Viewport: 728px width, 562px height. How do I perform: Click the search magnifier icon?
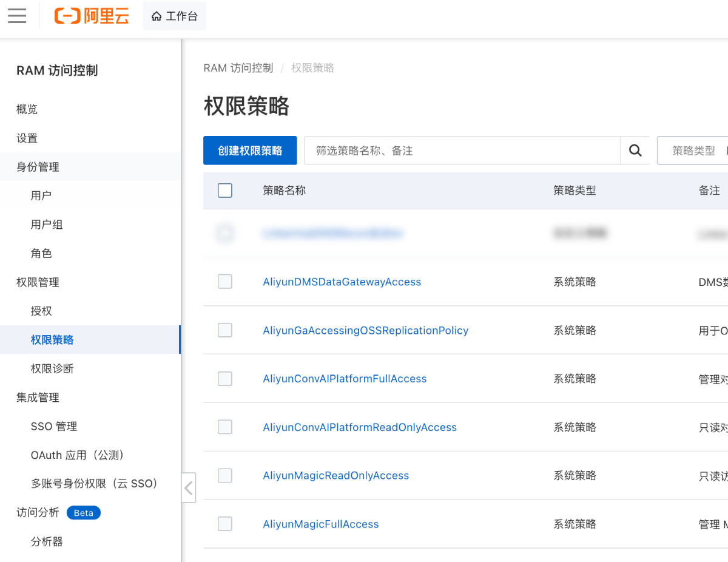[635, 151]
